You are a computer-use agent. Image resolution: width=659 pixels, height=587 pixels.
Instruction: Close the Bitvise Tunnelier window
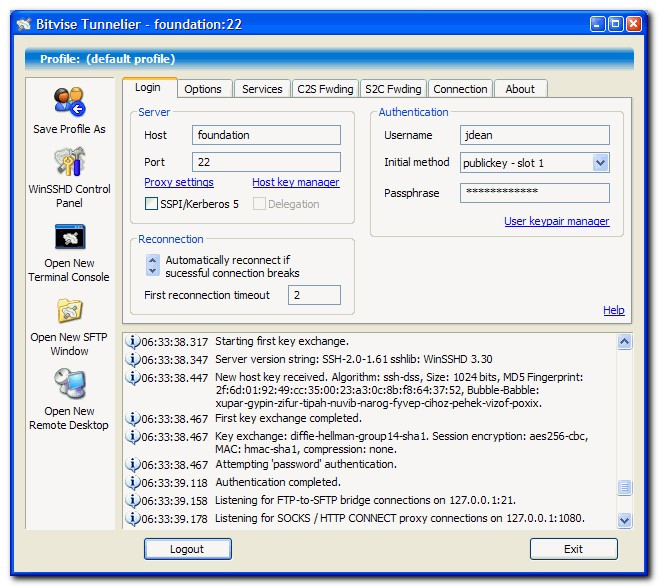pyautogui.click(x=634, y=24)
